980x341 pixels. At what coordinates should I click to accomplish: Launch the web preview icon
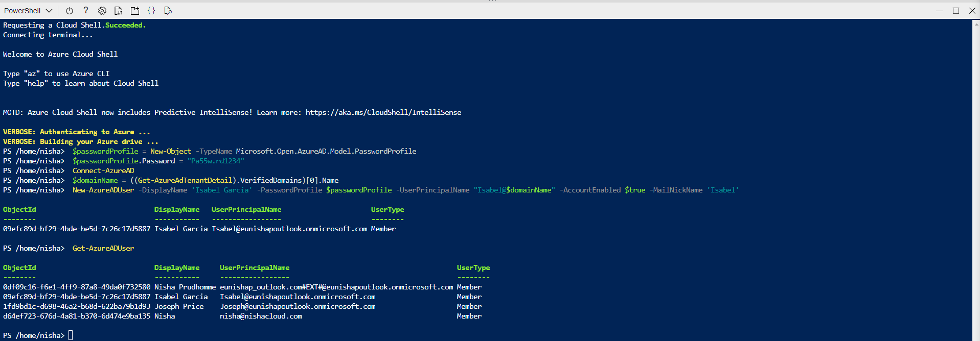point(168,11)
